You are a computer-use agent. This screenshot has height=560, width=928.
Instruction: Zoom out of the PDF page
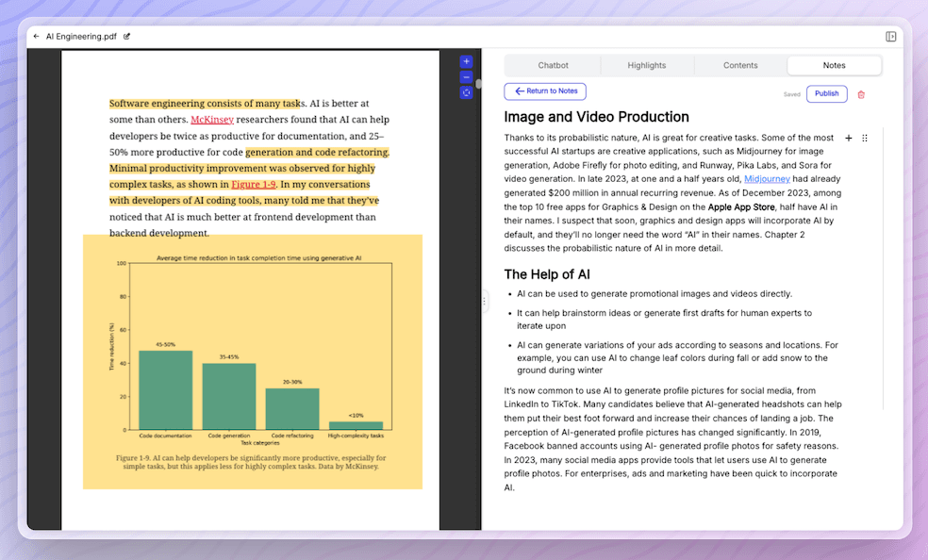click(x=466, y=76)
